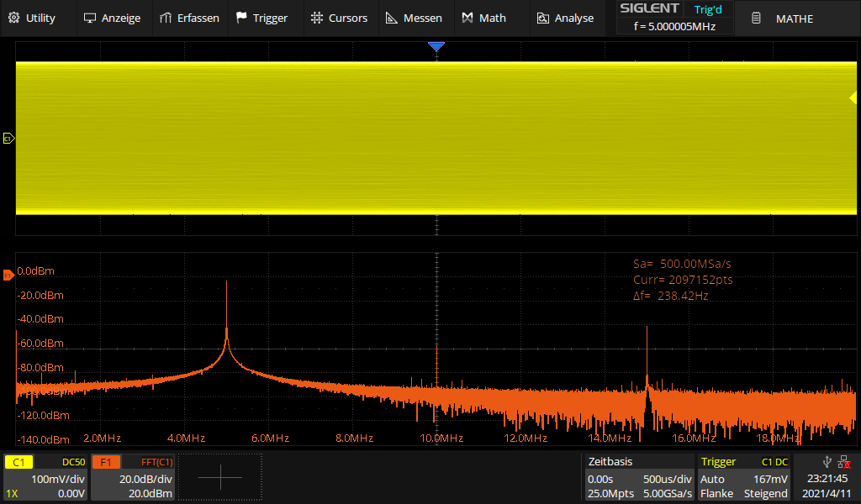Click the Flanke trigger type
The width and height of the screenshot is (861, 504).
716,494
